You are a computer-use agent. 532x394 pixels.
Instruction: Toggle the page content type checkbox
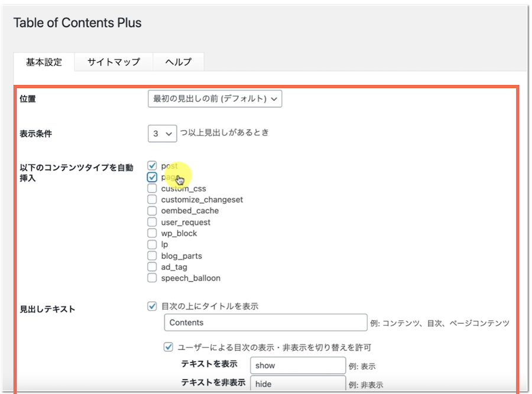153,177
